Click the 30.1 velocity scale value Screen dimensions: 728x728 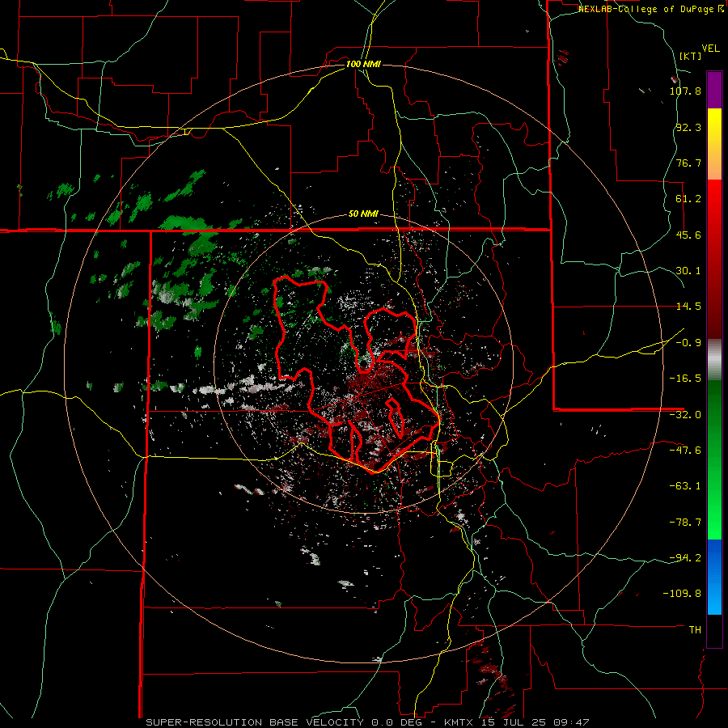coord(688,271)
